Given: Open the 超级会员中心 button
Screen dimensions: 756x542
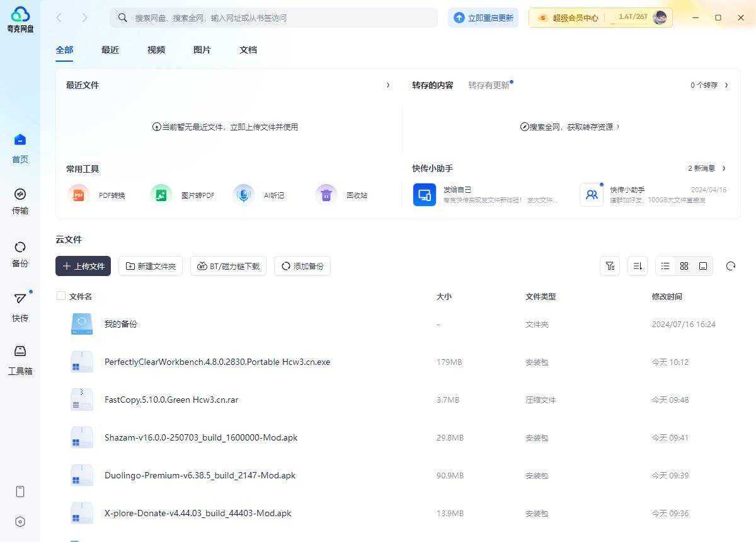Looking at the screenshot, I should pyautogui.click(x=568, y=18).
